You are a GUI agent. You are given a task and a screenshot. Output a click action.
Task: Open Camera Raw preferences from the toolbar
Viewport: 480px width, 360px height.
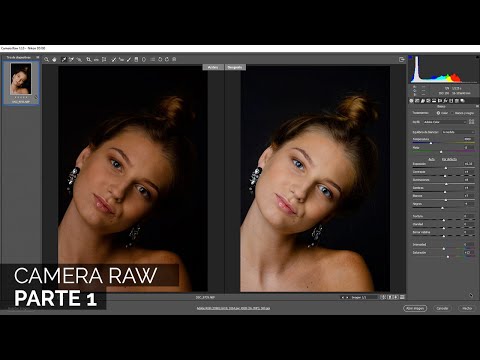pos(153,59)
